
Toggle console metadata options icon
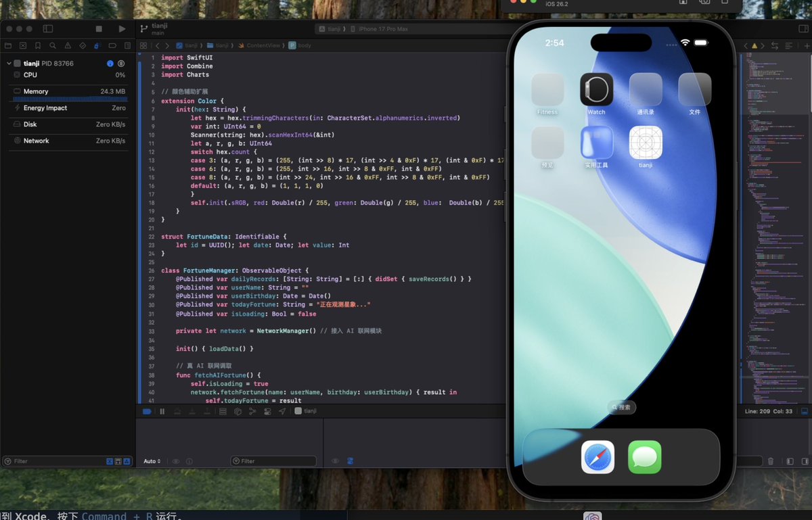(x=350, y=461)
